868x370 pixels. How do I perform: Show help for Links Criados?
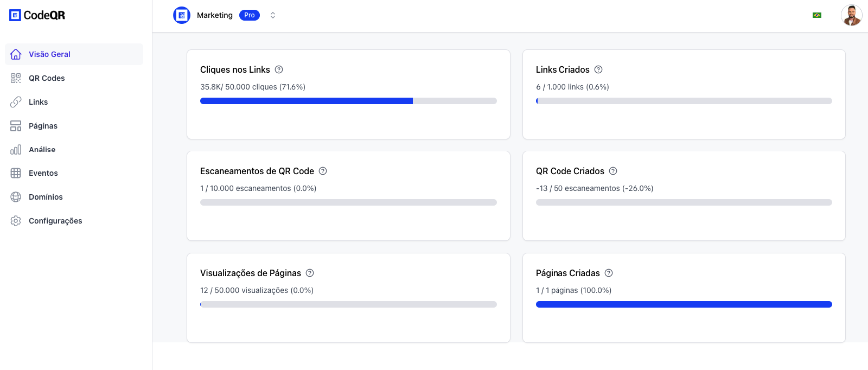pos(598,69)
